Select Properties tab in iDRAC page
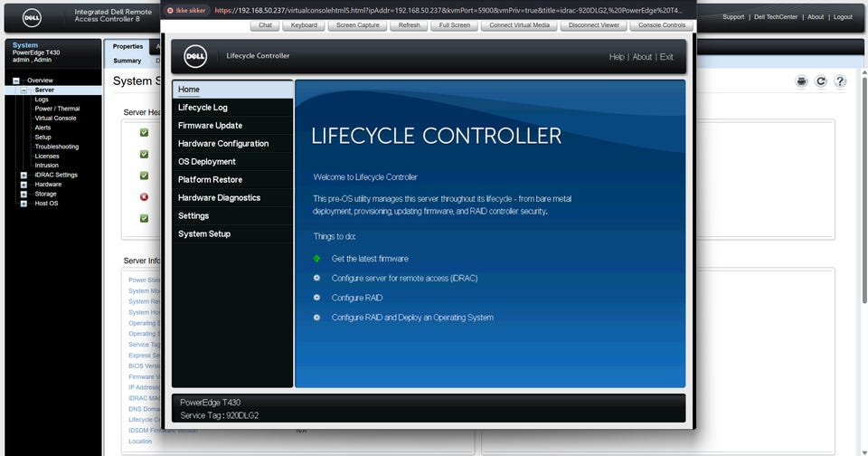This screenshot has height=456, width=868. point(127,46)
